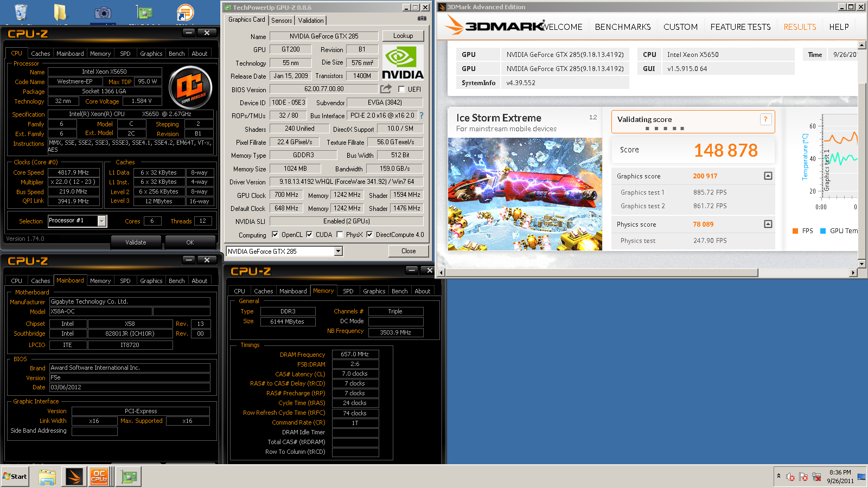Viewport: 868px width, 488px height.
Task: Click the 148 878 score value
Action: [x=726, y=150]
